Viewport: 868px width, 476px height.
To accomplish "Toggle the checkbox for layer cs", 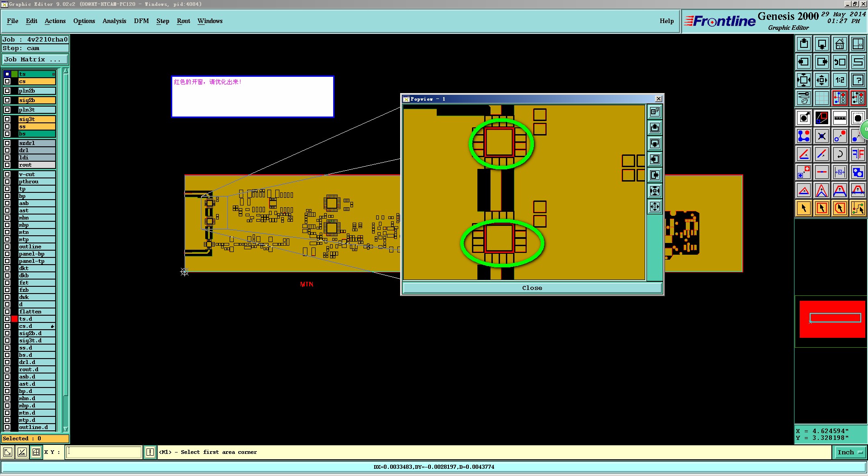I will [7, 82].
